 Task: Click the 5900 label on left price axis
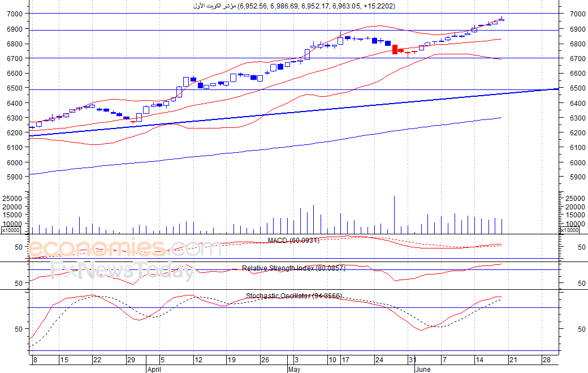coord(15,177)
